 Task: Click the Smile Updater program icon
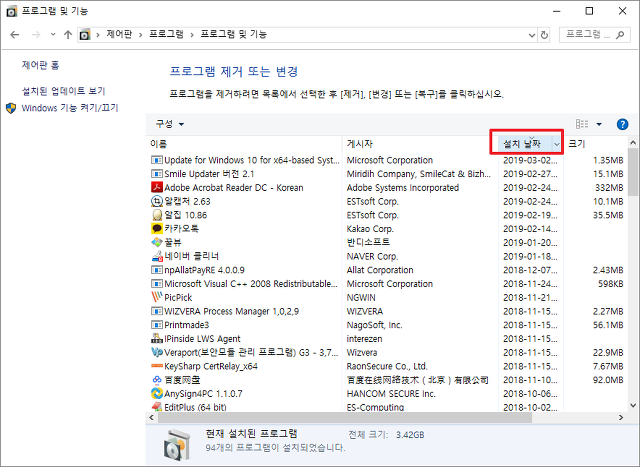pos(157,174)
